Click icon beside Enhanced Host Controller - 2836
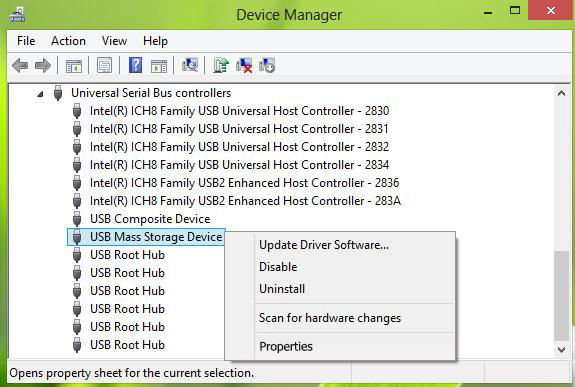 point(77,183)
